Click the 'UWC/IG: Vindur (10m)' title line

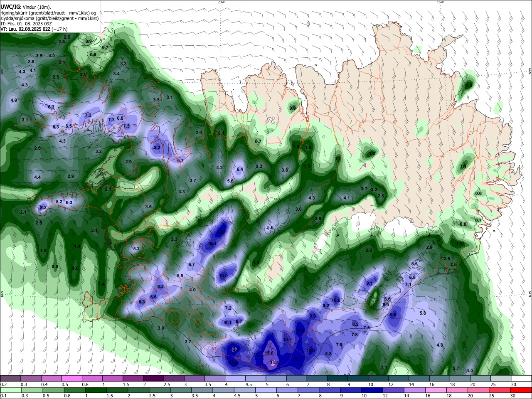25,7
